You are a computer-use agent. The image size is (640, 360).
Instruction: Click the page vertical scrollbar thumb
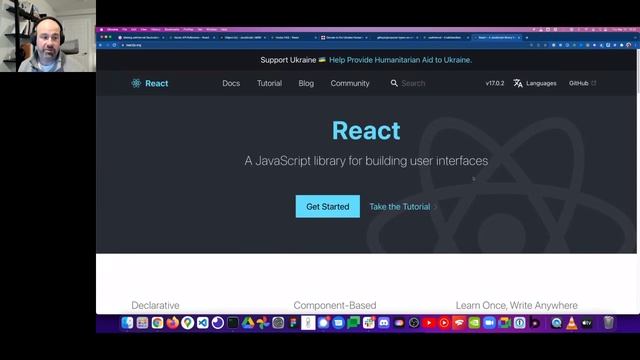click(x=638, y=71)
